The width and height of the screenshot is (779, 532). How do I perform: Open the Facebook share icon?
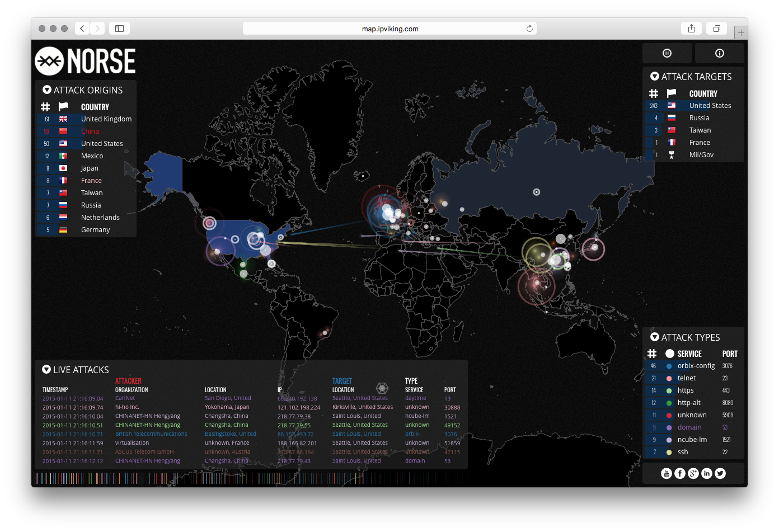pyautogui.click(x=679, y=473)
